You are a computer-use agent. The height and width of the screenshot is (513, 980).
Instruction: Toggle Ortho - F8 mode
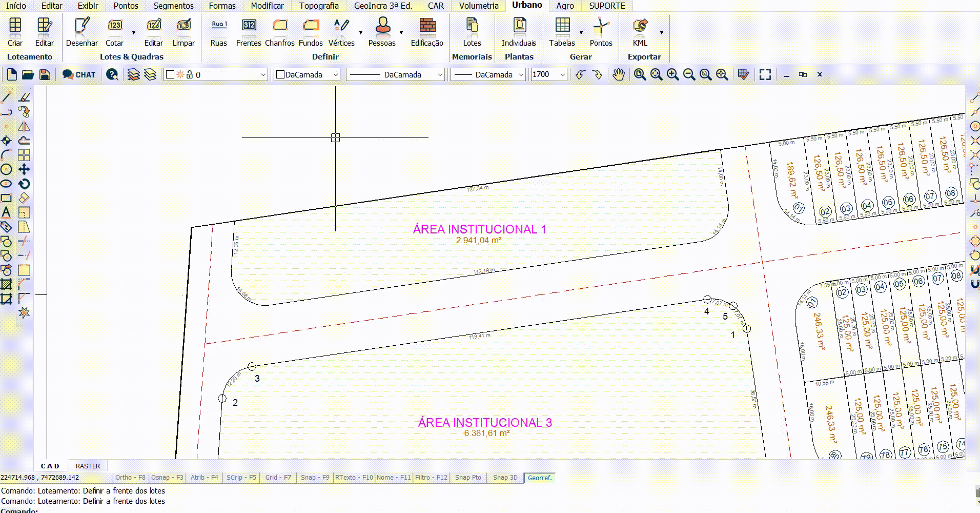click(130, 478)
